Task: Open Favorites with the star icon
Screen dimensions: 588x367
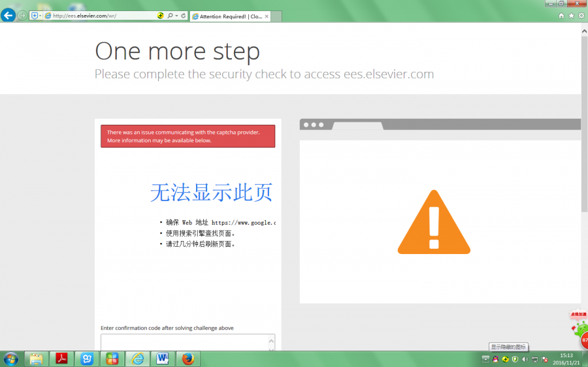Action: coord(571,16)
